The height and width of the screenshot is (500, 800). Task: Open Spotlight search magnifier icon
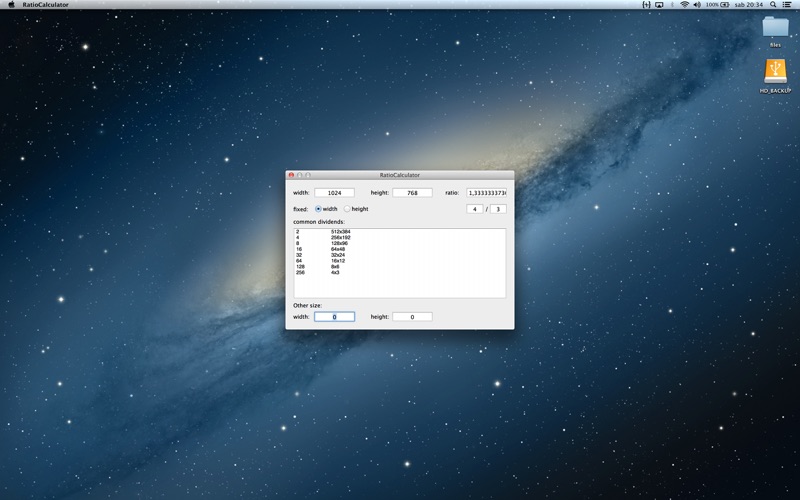[x=773, y=5]
